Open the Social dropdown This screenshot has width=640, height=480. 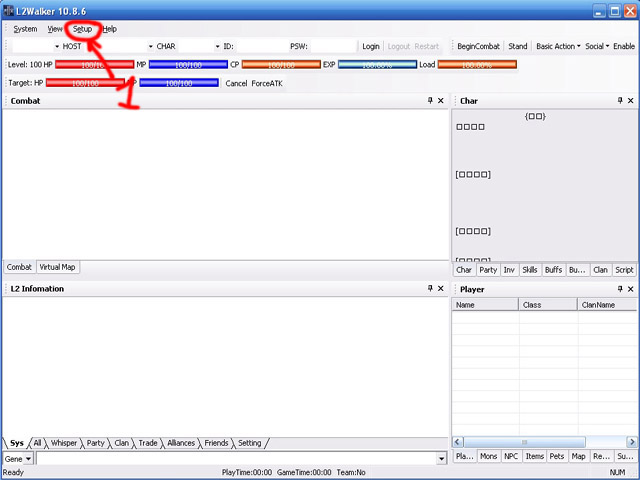[x=597, y=47]
